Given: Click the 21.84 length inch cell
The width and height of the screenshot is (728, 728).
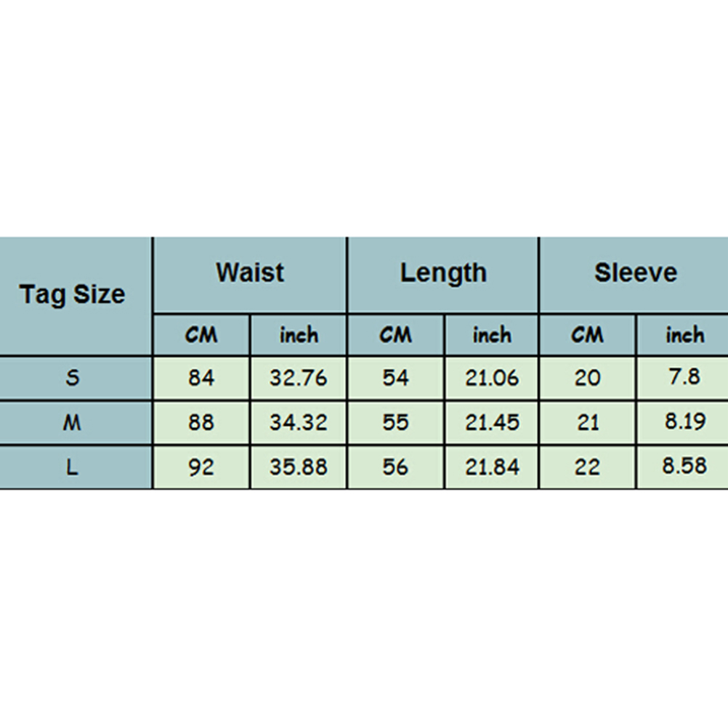Looking at the screenshot, I should pos(492,466).
